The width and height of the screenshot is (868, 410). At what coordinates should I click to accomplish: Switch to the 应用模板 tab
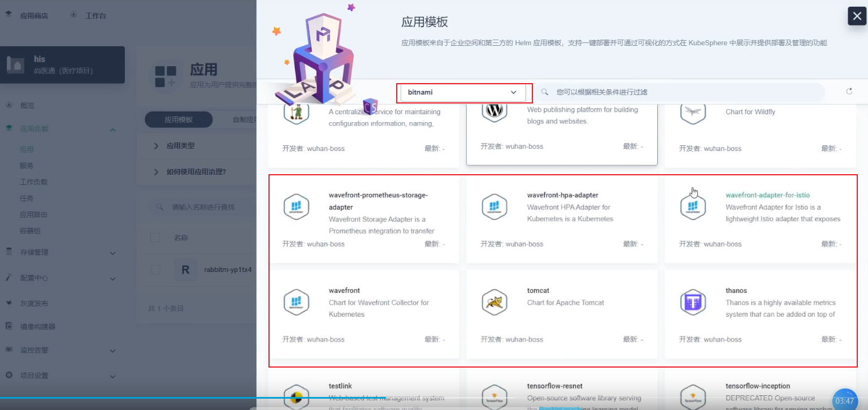coord(179,120)
